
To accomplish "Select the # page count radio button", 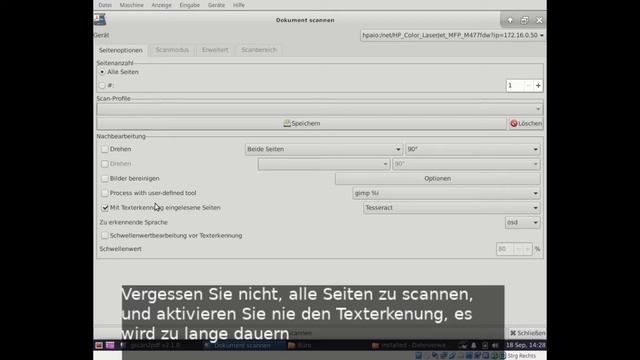I will [102, 85].
